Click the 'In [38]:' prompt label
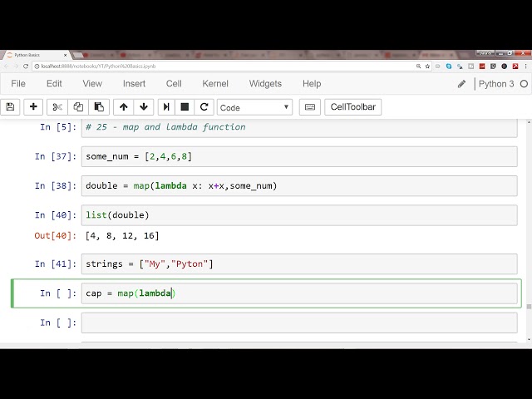 click(56, 186)
